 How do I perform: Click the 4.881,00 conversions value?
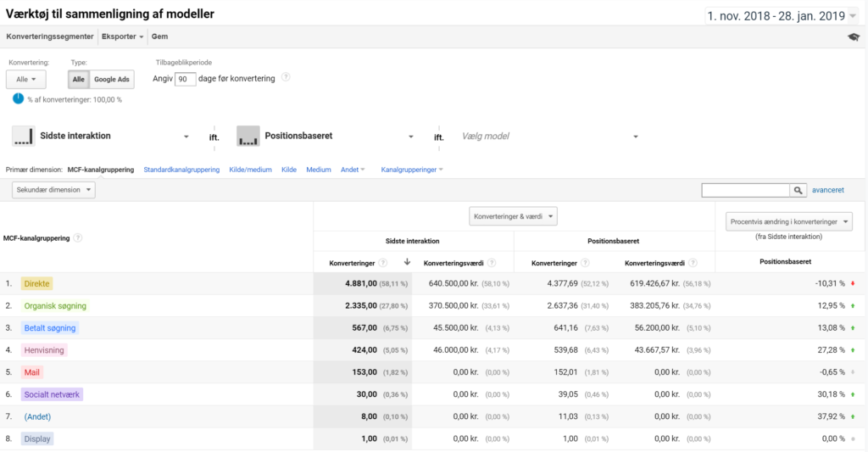361,283
